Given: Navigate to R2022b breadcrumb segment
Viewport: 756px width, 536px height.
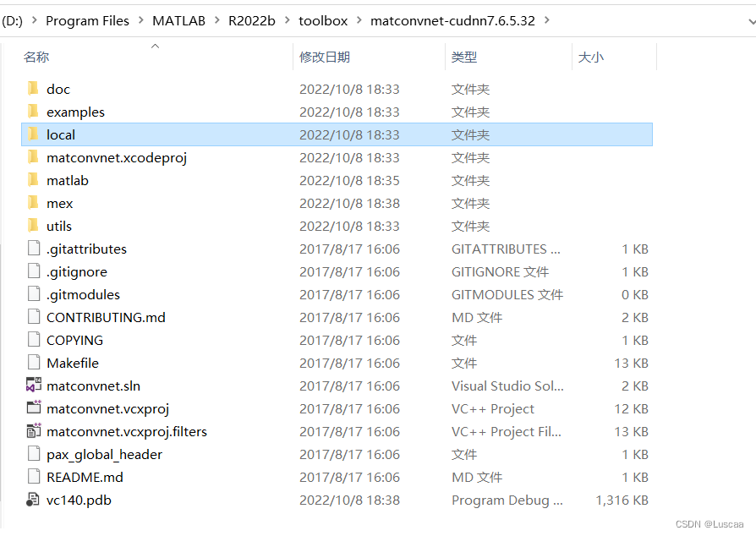Looking at the screenshot, I should [x=252, y=21].
